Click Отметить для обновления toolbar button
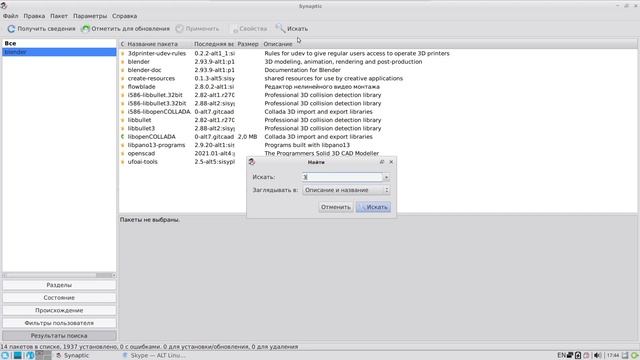640x360 pixels. 125,29
